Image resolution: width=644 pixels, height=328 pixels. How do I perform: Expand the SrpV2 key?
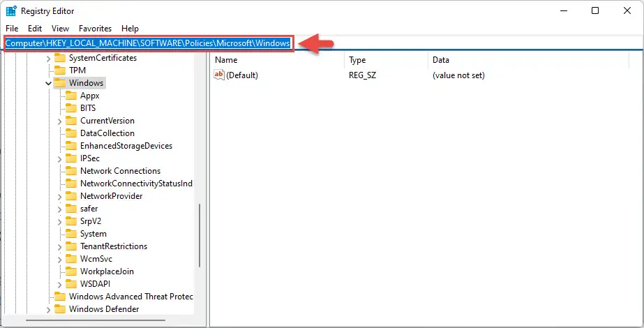59,221
